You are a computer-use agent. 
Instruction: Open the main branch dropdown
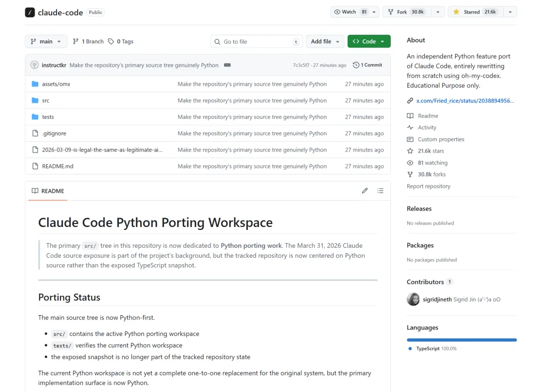click(x=46, y=42)
